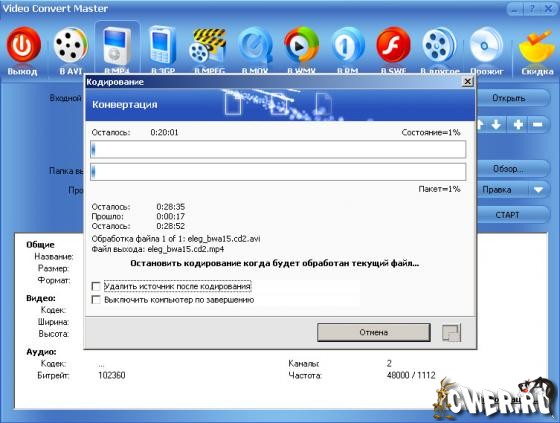Viewport: 560px width, 423px height.
Task: Move file down with arrow button
Action: 496,125
